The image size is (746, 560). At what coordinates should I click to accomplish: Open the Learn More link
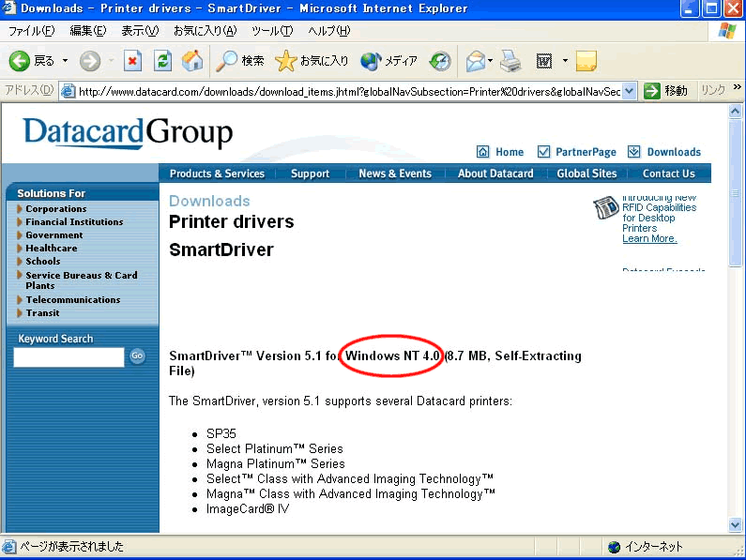tap(649, 238)
